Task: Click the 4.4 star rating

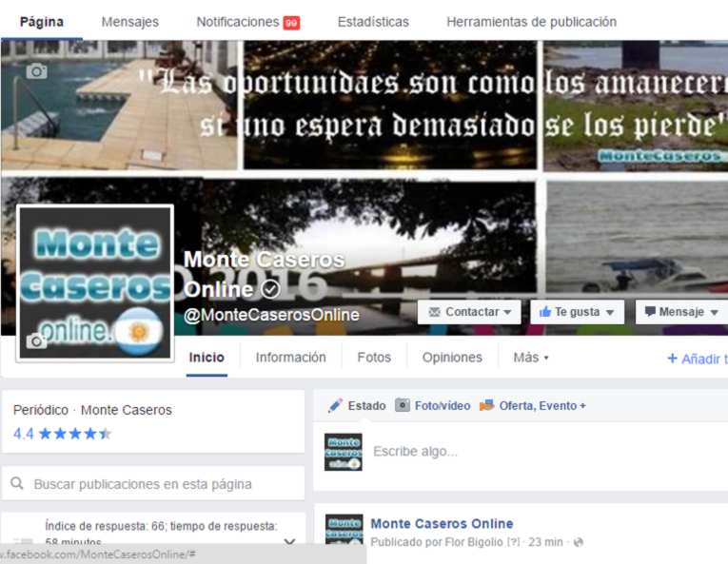Action: [62, 434]
